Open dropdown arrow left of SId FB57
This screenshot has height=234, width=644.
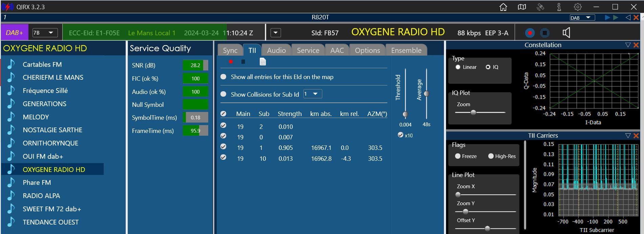tap(276, 33)
